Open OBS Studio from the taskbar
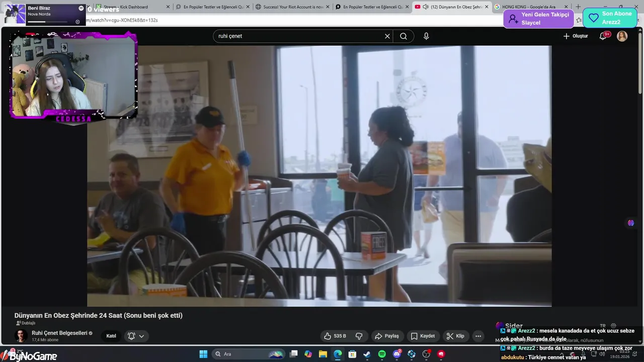The image size is (644, 362). tap(427, 354)
